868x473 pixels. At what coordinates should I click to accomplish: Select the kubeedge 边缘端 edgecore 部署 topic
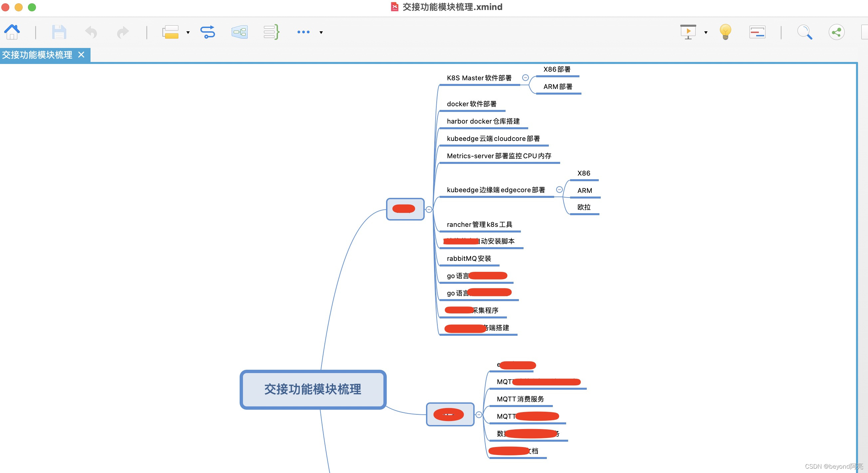496,190
